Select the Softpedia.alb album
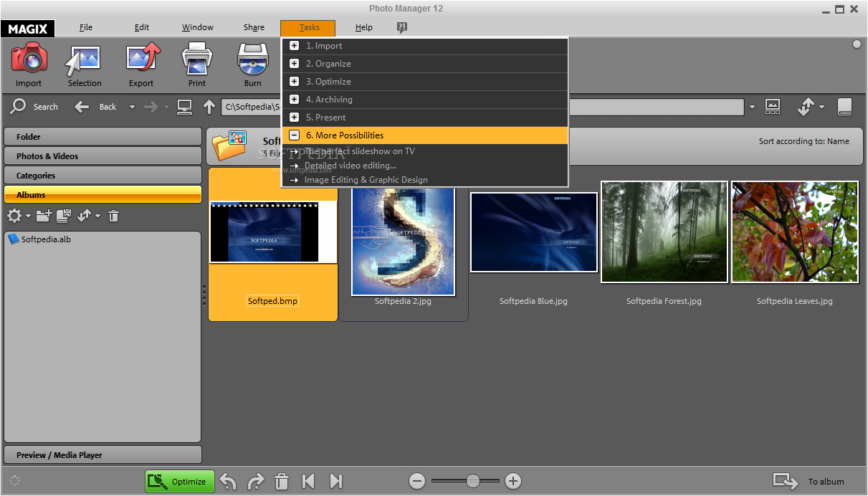This screenshot has height=496, width=868. pos(39,239)
